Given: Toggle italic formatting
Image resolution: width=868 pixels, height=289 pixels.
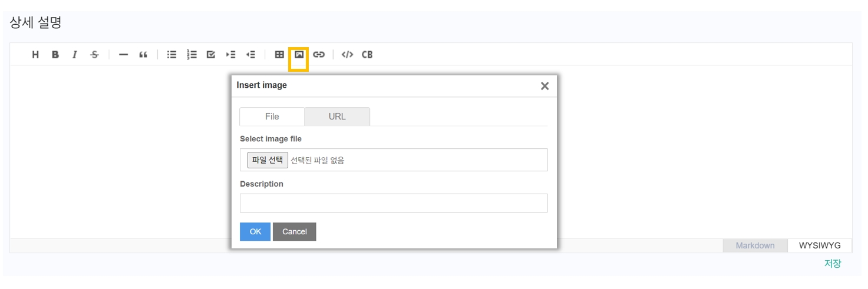Looking at the screenshot, I should click(75, 55).
